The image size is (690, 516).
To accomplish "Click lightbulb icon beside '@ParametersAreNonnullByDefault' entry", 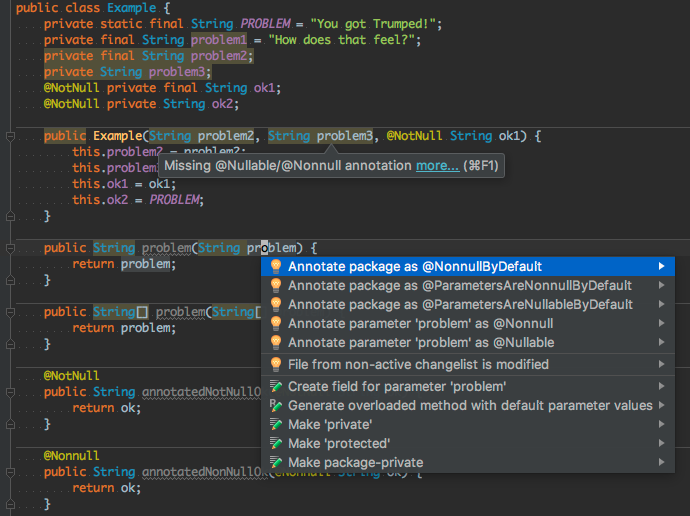I will (276, 285).
